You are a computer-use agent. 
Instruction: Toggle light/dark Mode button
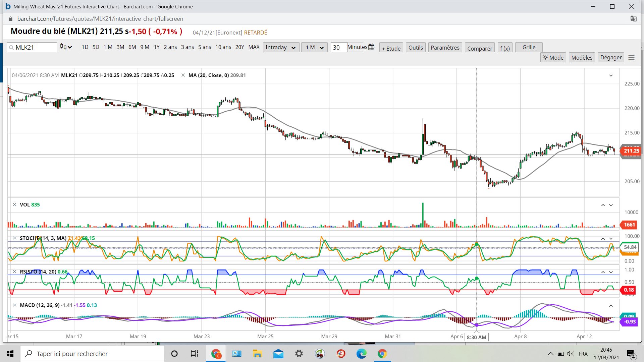(x=553, y=58)
